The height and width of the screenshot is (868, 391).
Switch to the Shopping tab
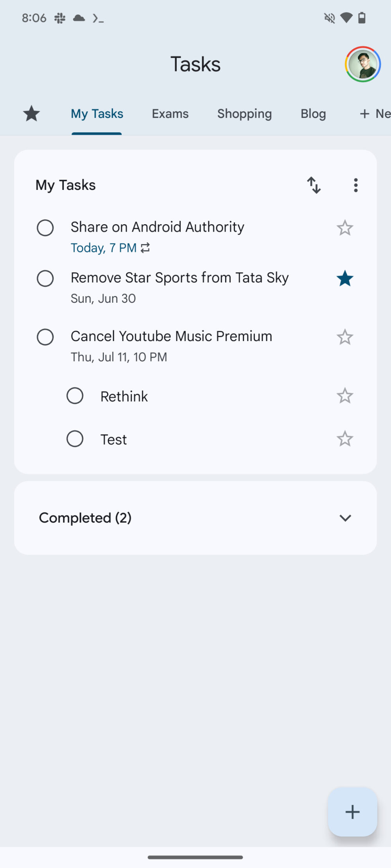[x=244, y=114]
